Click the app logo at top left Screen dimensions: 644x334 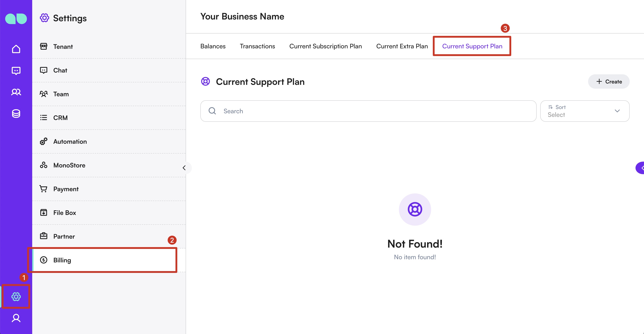point(16,19)
